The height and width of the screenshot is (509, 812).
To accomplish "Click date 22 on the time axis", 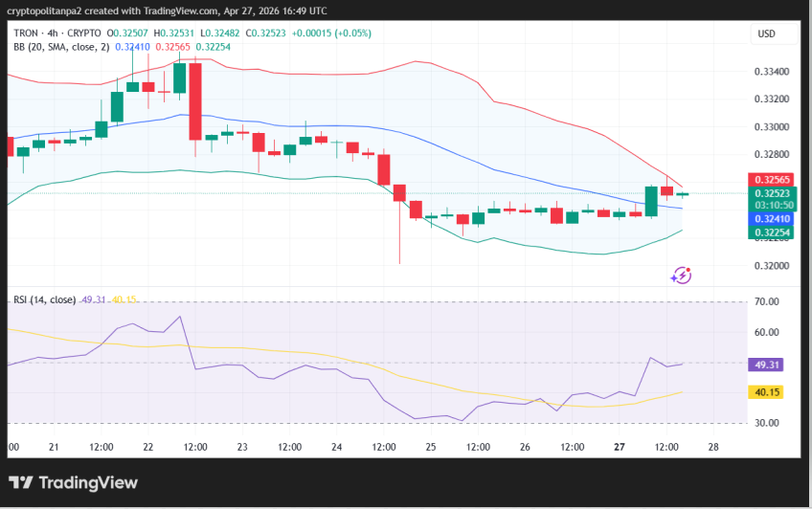I will coord(148,447).
